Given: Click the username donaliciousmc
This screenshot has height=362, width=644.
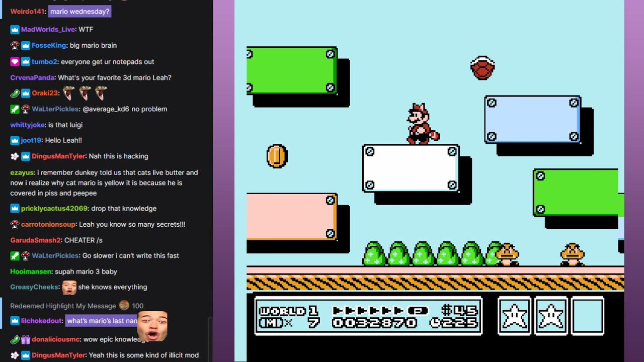Looking at the screenshot, I should click(55, 339).
